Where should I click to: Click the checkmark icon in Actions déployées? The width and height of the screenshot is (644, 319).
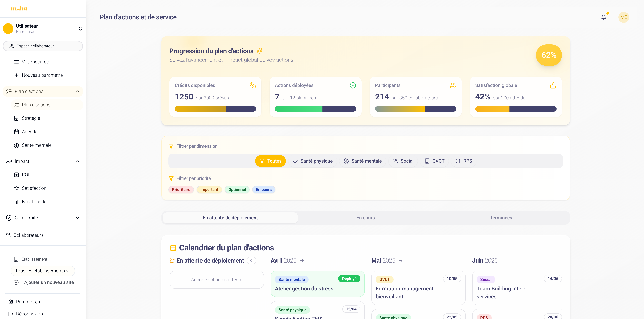tap(353, 86)
